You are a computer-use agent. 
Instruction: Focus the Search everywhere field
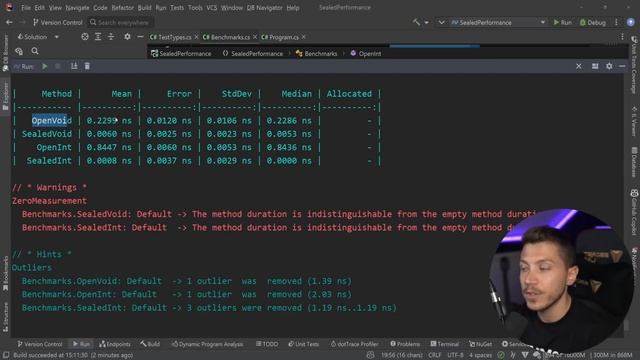120,22
